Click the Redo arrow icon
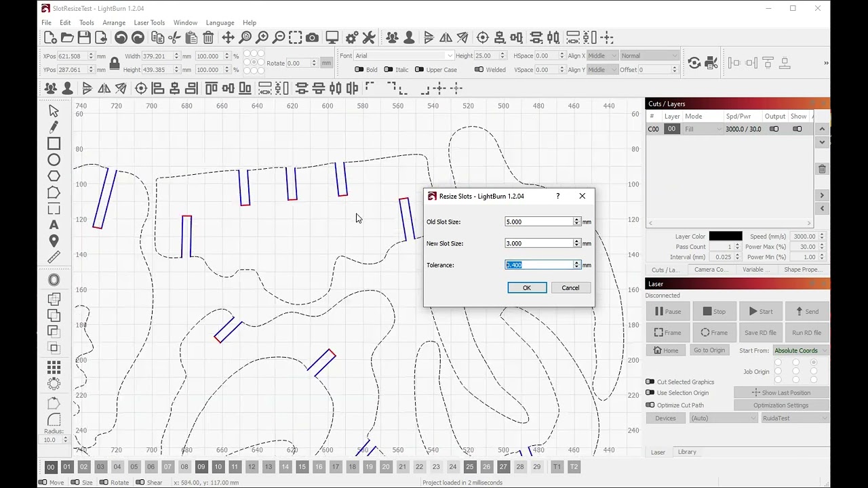Screen dimensions: 868x488 (138, 38)
